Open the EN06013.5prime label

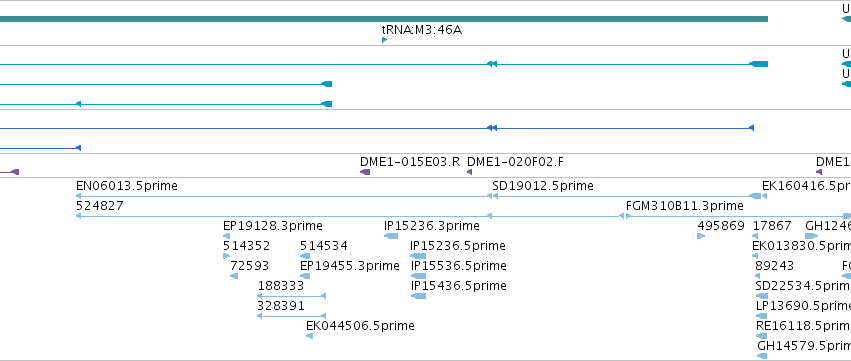pos(127,186)
